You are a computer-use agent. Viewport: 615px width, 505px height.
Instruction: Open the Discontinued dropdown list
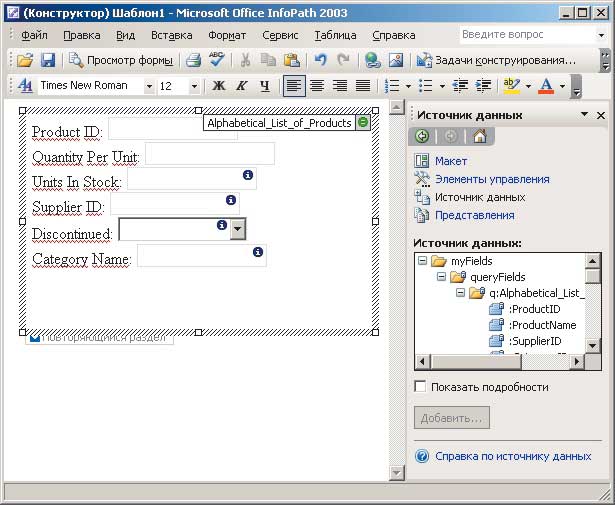pyautogui.click(x=238, y=229)
